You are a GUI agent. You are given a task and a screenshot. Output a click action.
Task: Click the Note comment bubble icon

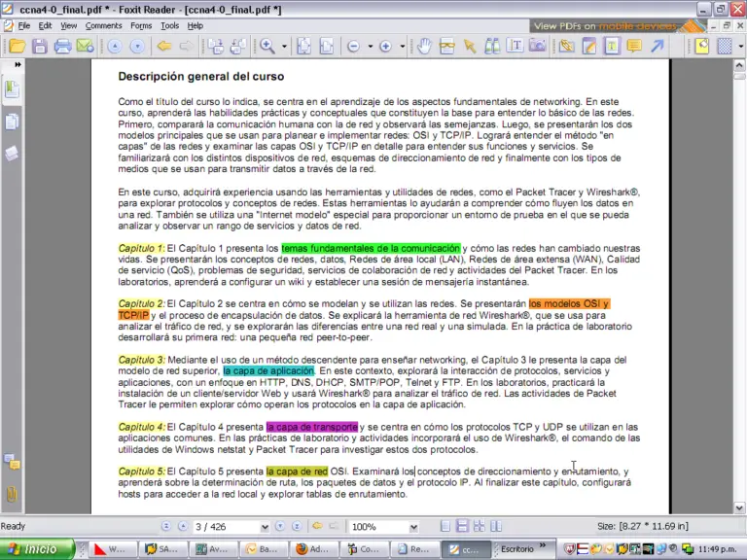coord(634,47)
